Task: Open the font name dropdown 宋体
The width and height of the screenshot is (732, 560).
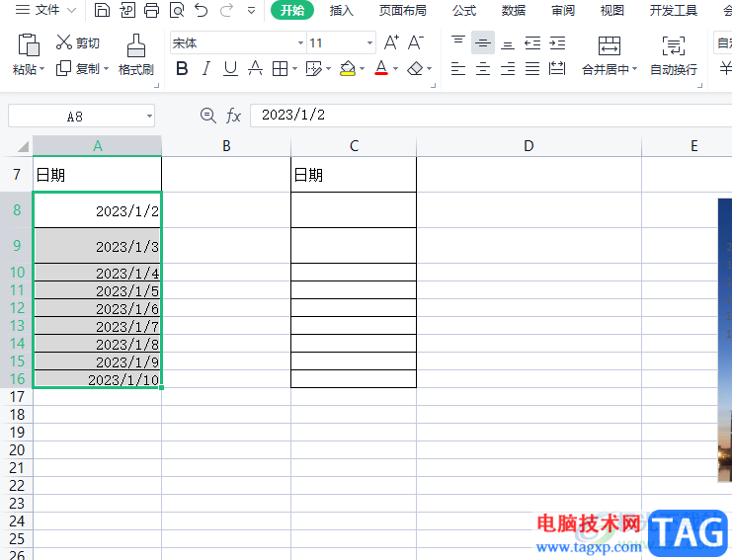Action: tap(300, 42)
